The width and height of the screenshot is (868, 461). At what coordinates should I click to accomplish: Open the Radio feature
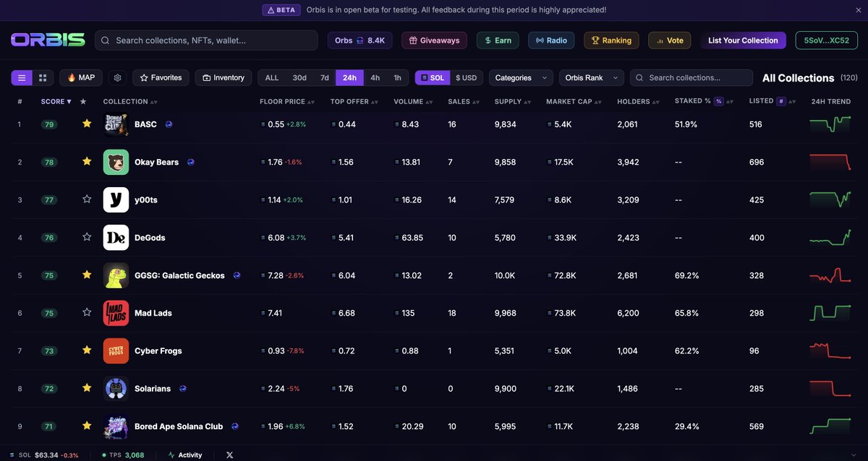551,40
